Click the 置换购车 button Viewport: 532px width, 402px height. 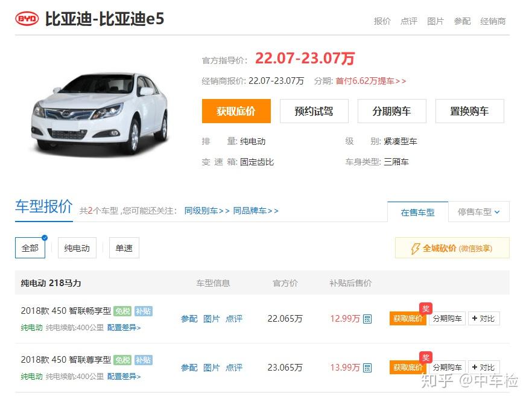469,111
